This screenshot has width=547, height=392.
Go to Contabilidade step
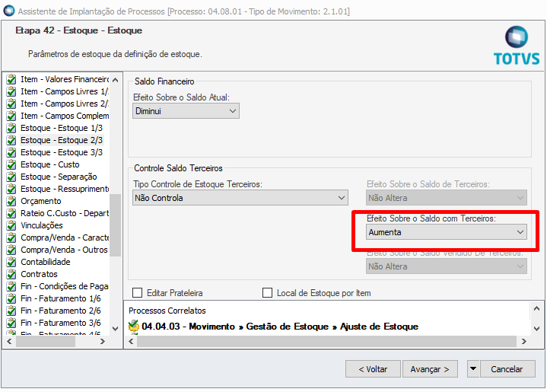46,262
